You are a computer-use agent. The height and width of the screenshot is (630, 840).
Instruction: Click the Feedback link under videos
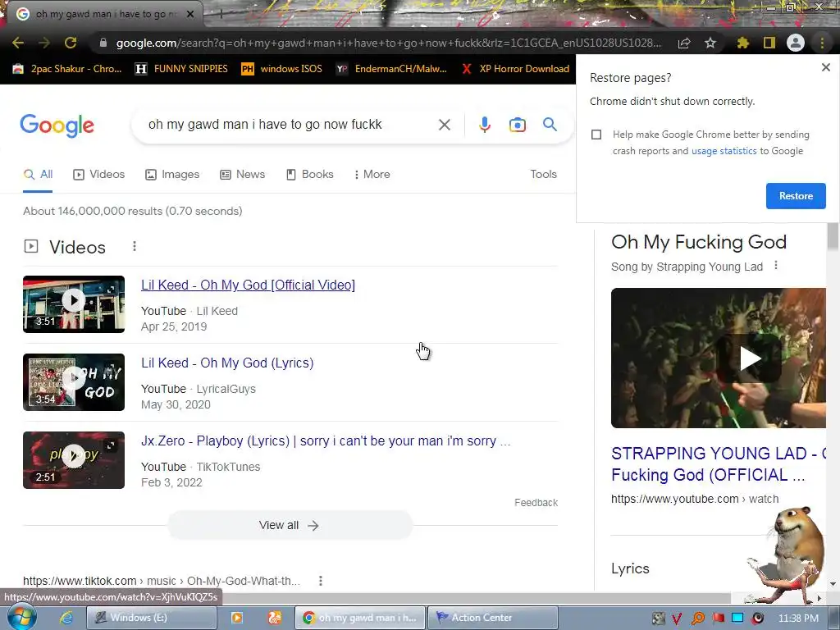tap(536, 503)
